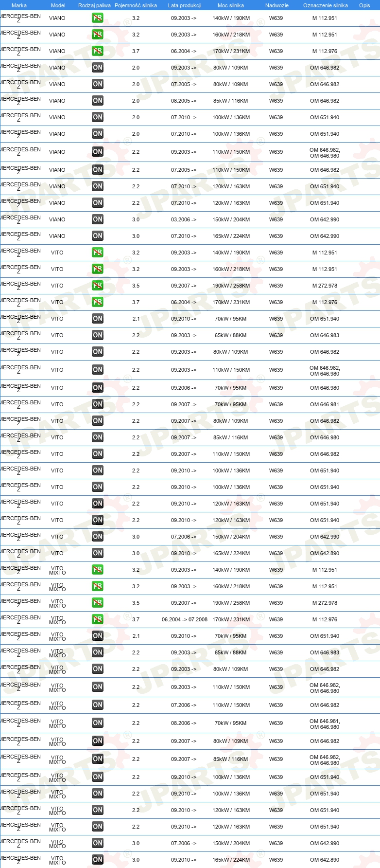Click the Moc silnika column header
The height and width of the screenshot is (868, 380).
point(231,5)
